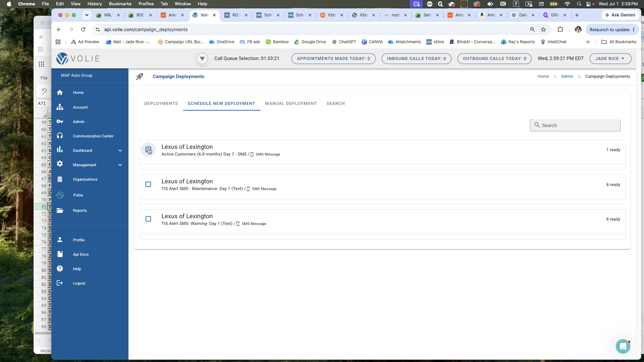Click Ask Gemini button
Image resolution: width=644 pixels, height=362 pixels.
coord(620,15)
